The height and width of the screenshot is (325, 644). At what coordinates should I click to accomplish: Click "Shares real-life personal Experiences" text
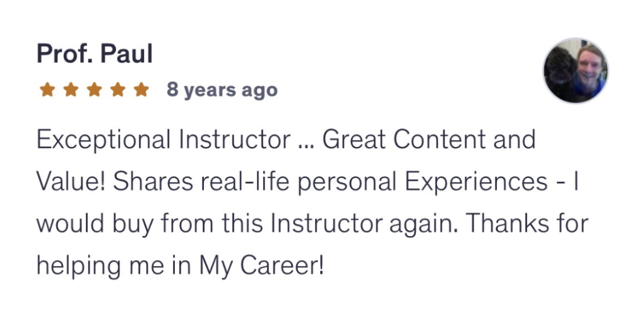point(330,182)
